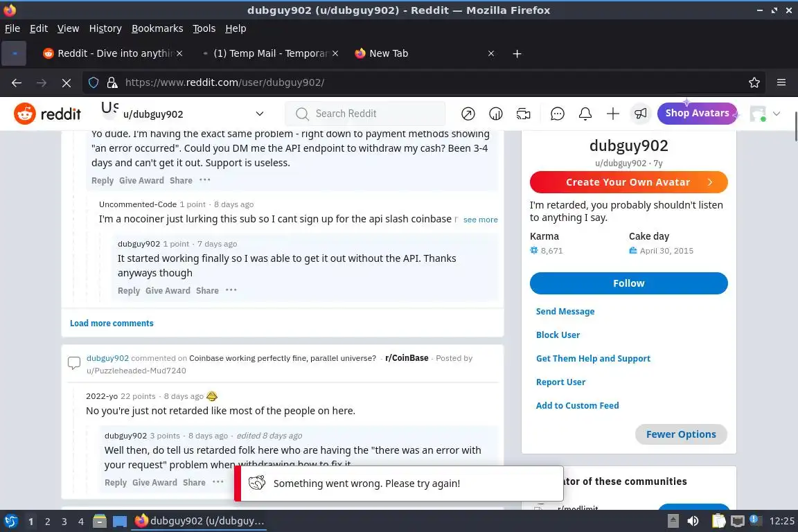Expand truncated comment with 'see more'
The image size is (798, 532).
481,220
